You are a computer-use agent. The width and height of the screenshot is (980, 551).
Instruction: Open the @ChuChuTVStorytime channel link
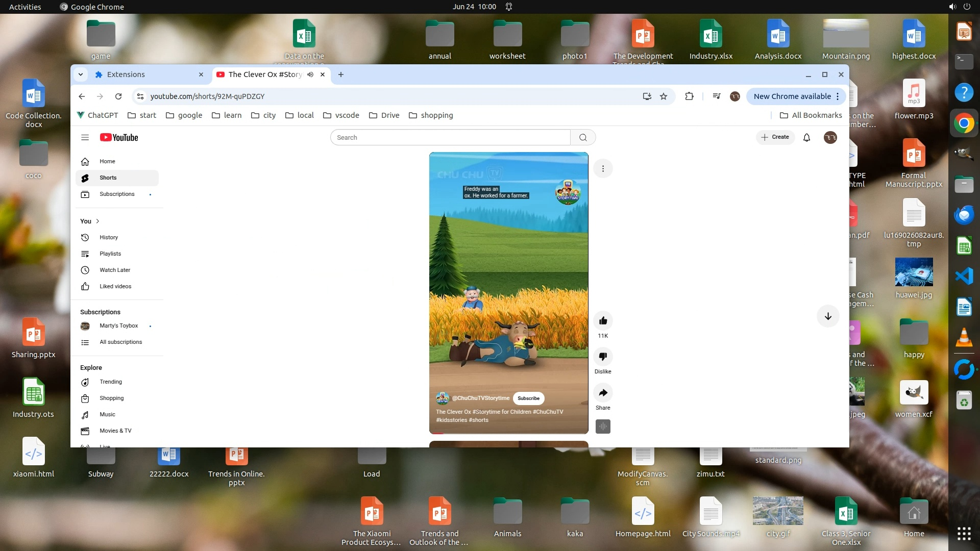click(480, 398)
